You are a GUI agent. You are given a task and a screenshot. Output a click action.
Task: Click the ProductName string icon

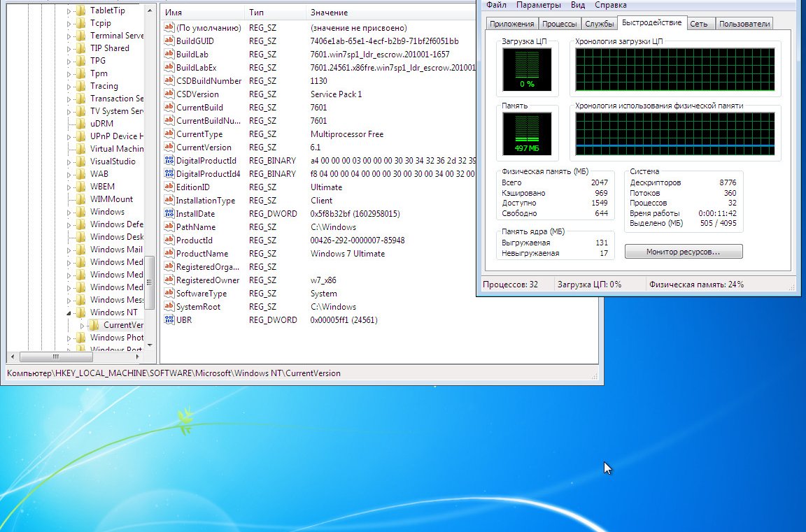169,253
